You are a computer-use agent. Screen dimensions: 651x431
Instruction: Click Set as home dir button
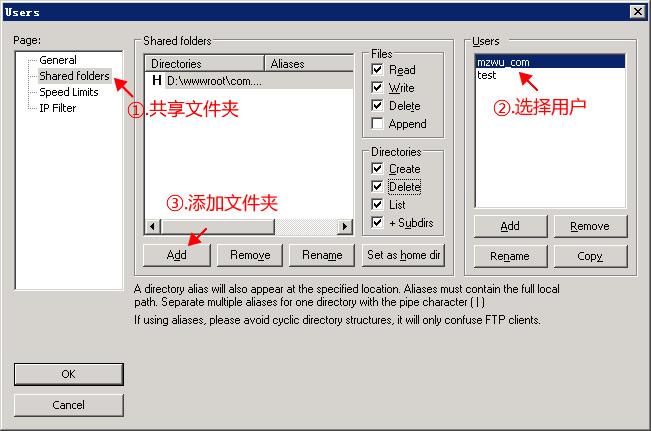[x=404, y=255]
